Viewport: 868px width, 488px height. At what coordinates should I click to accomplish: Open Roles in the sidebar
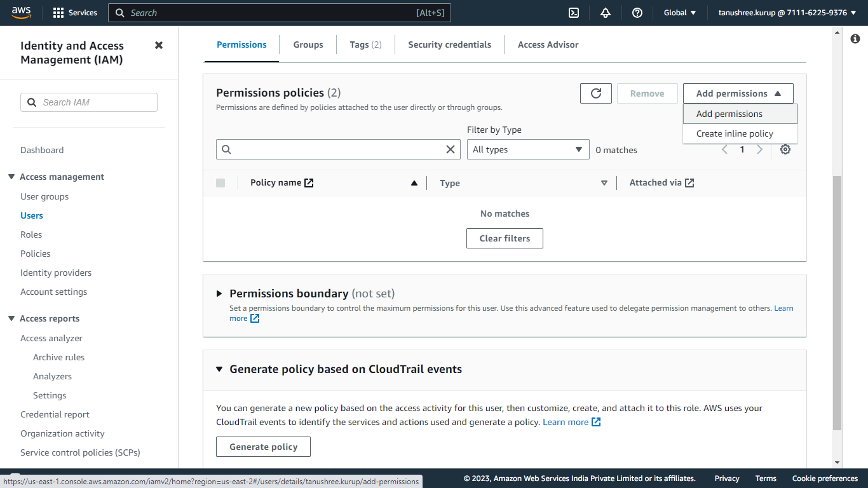(x=31, y=234)
